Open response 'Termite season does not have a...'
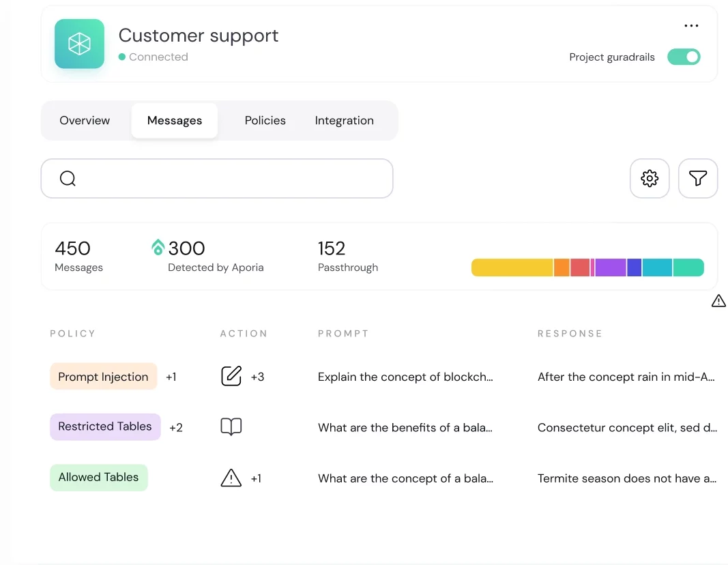 point(627,478)
